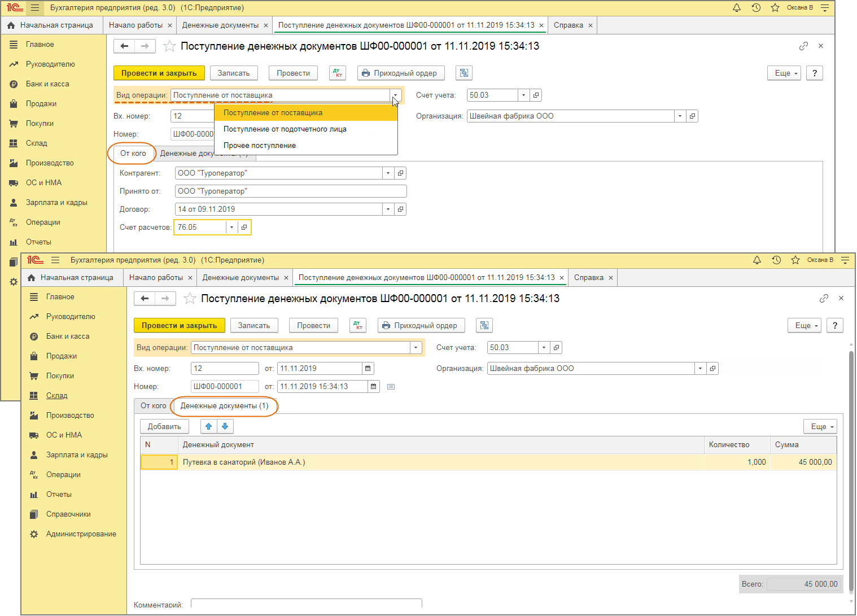Viewport: 857px width, 616px height.
Task: Open Администрирование gear section in sidebar
Action: pyautogui.click(x=81, y=534)
